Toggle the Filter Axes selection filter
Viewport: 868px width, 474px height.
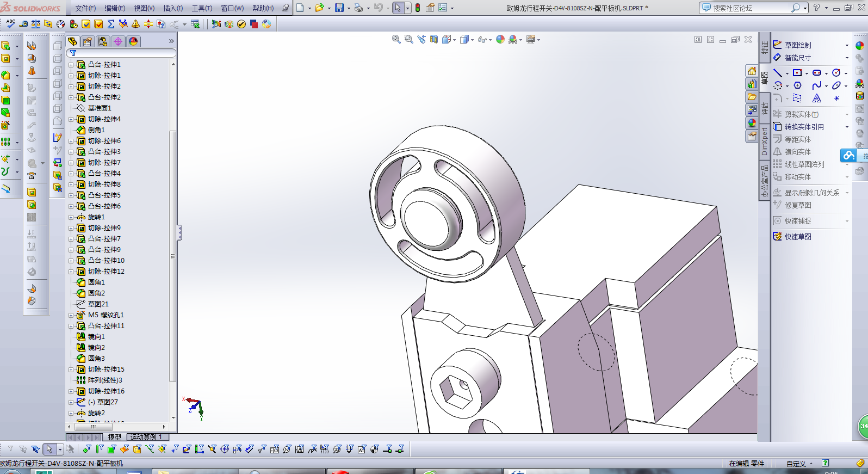pos(150,449)
